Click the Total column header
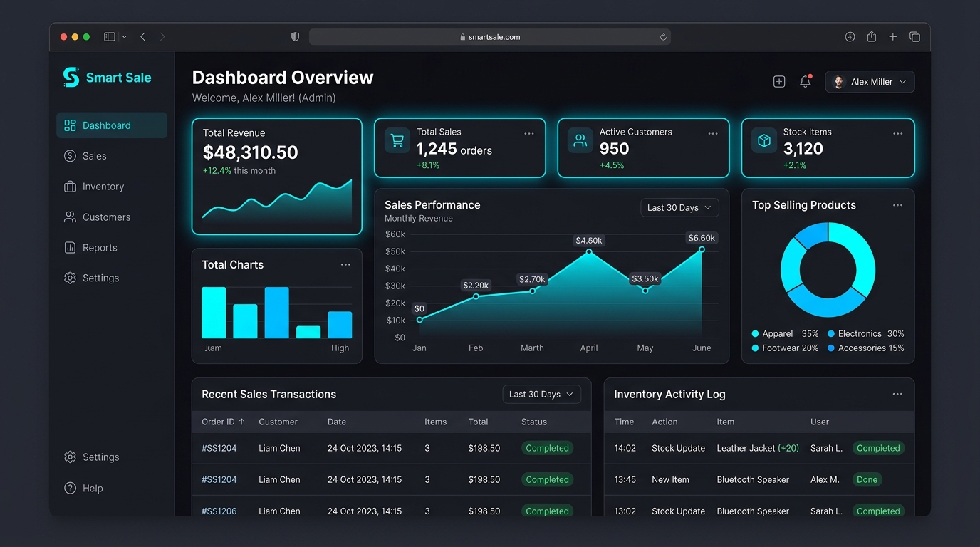Screen dimensions: 980x547 pyautogui.click(x=478, y=422)
